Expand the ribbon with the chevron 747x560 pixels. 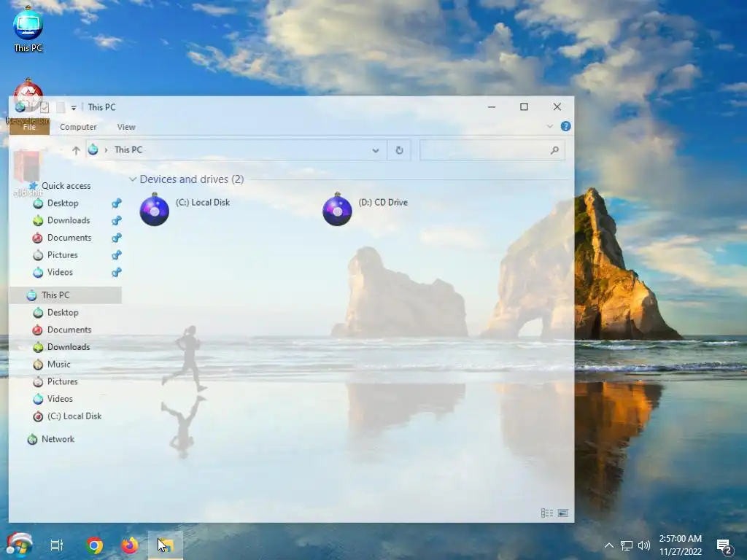coord(550,126)
